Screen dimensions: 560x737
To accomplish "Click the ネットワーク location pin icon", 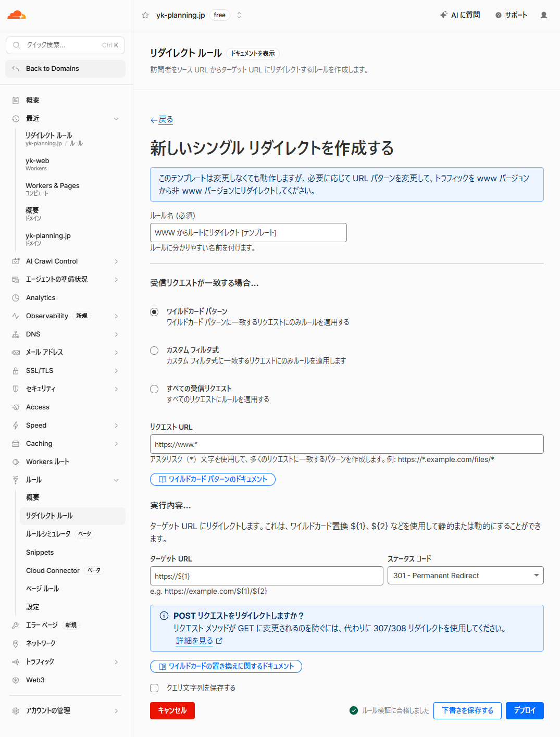I will [x=16, y=644].
